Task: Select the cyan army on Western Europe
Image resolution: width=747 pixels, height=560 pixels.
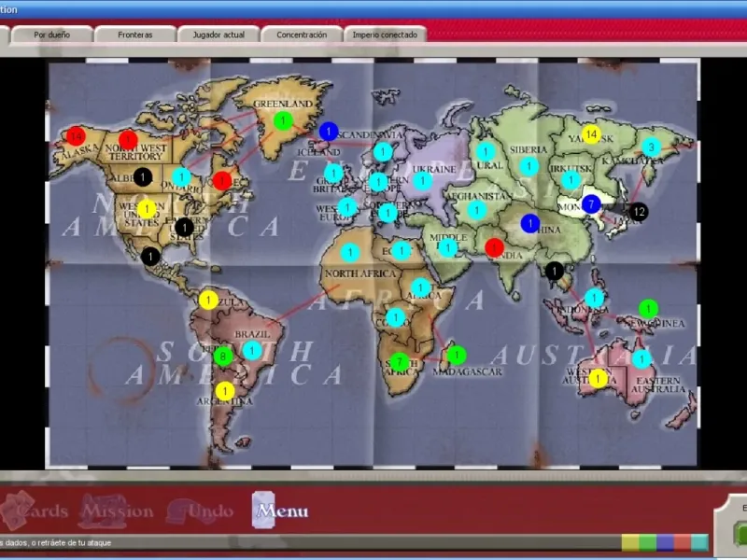Action: tap(347, 207)
